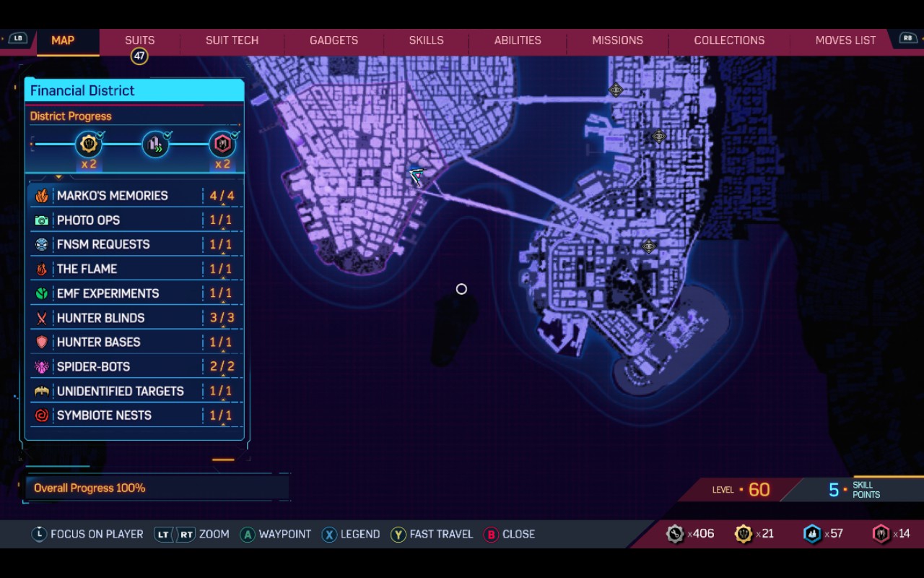Viewport: 924px width, 578px height.
Task: Select the MARKO'S MEMORIES row
Action: [135, 196]
